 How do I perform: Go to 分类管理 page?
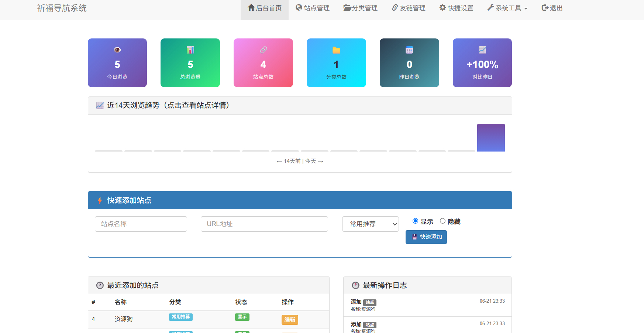pos(361,8)
